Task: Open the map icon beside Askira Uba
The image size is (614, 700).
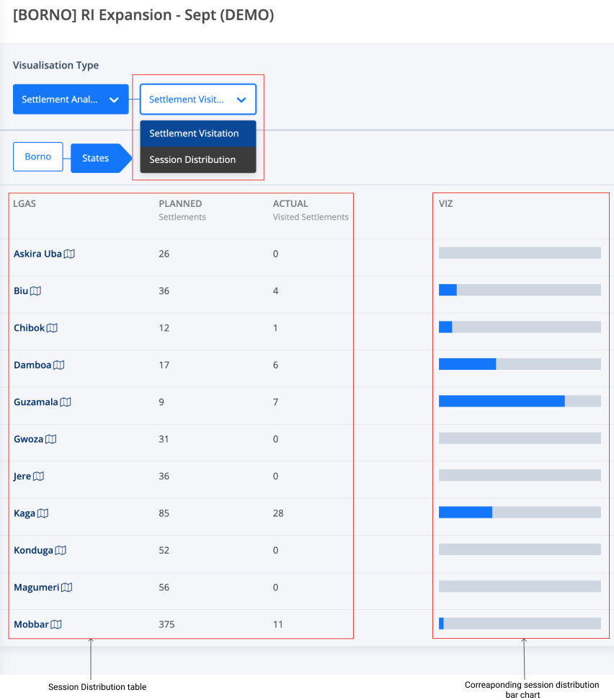Action: pyautogui.click(x=69, y=254)
